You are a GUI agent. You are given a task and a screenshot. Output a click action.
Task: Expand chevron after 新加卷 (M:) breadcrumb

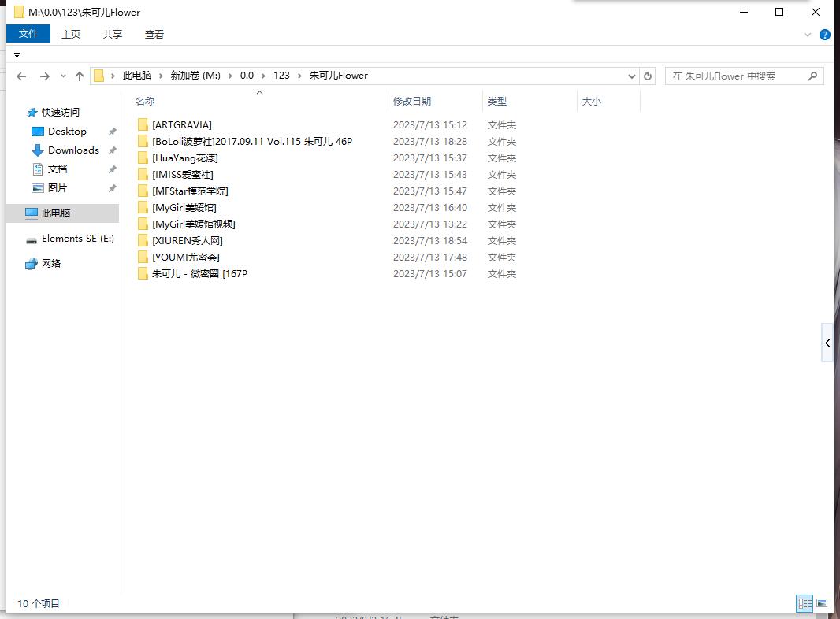point(230,76)
